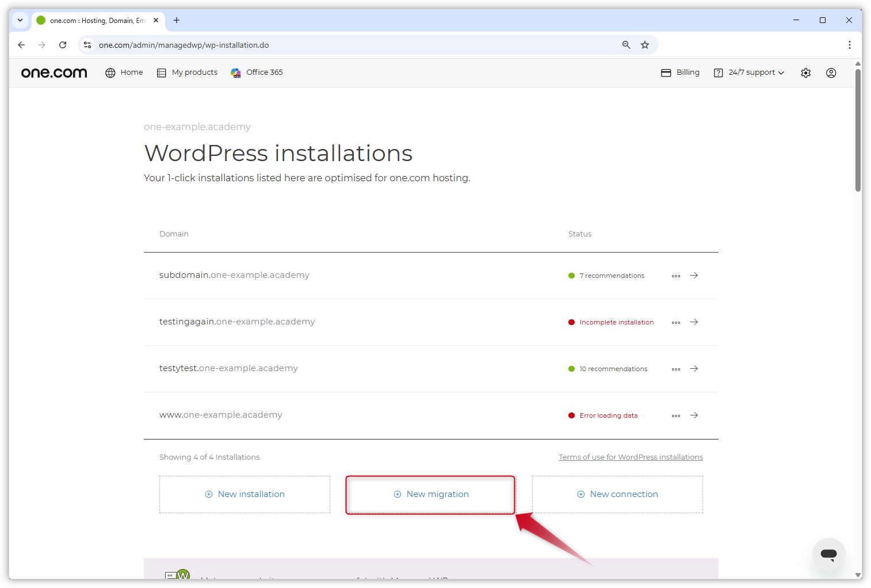Open arrow for testingagain.one-example.academy row
Image resolution: width=871 pixels, height=588 pixels.
[x=694, y=322]
